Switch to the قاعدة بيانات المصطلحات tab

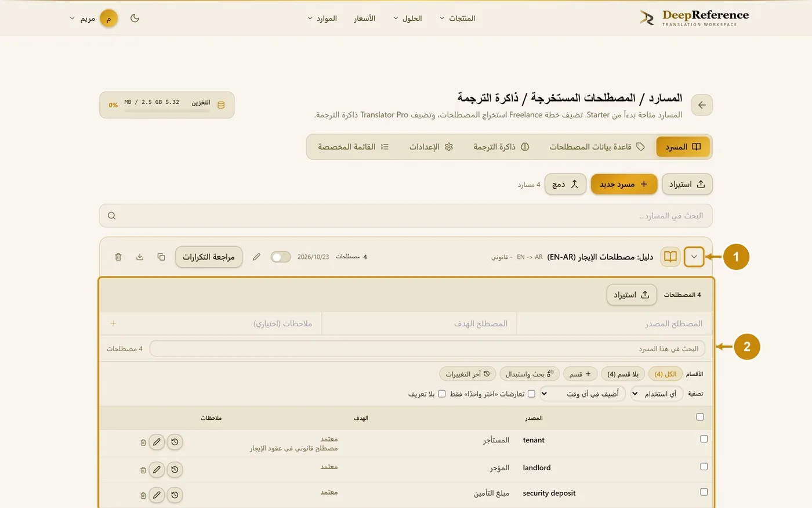(x=597, y=147)
